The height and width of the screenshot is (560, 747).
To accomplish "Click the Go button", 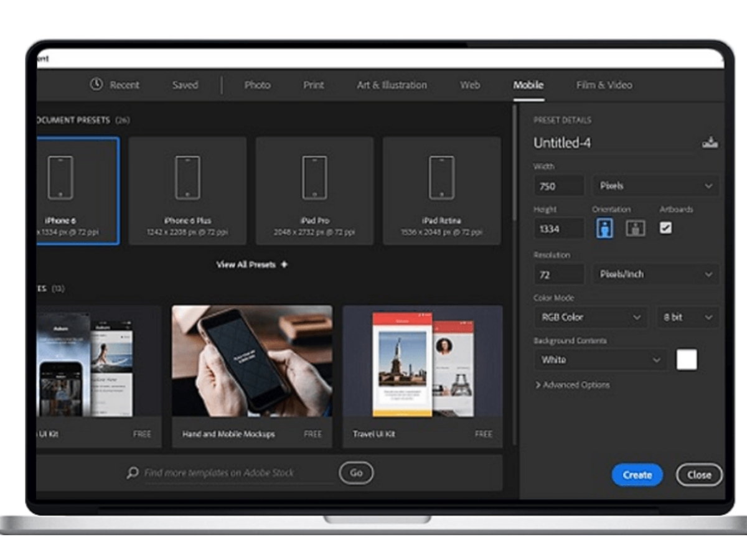I will click(x=356, y=473).
